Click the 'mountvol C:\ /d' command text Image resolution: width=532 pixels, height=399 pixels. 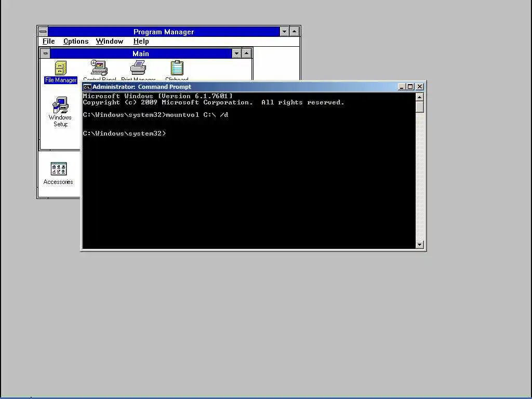197,115
